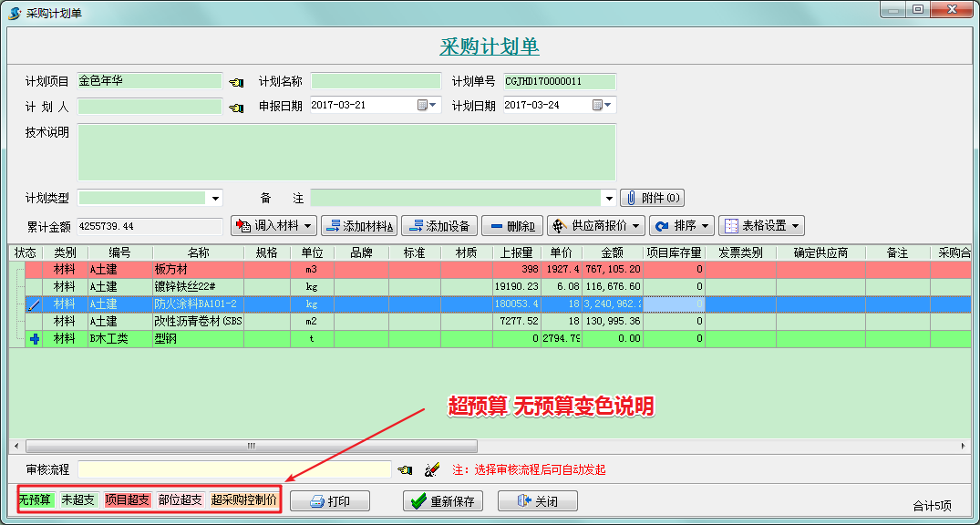Open the 排序 dropdown button
This screenshot has width=980, height=525.
(x=682, y=226)
